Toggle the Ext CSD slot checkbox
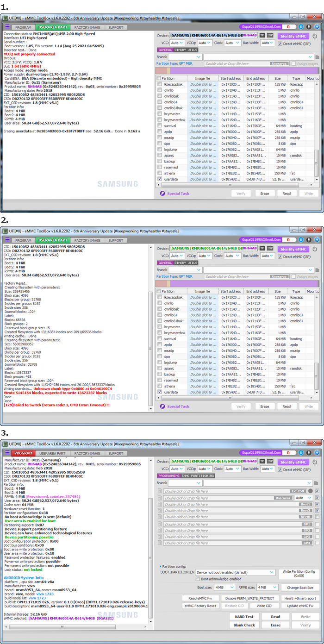 click(317, 491)
